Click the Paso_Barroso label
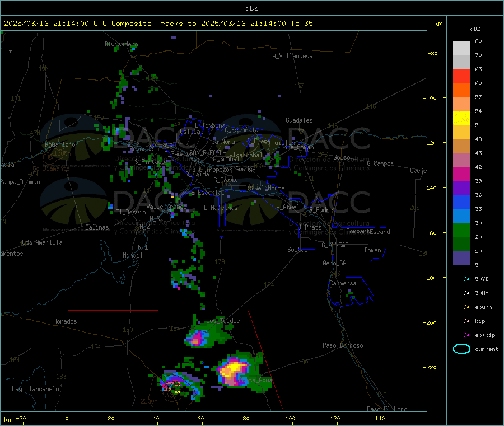The width and height of the screenshot is (504, 426). 343,345
